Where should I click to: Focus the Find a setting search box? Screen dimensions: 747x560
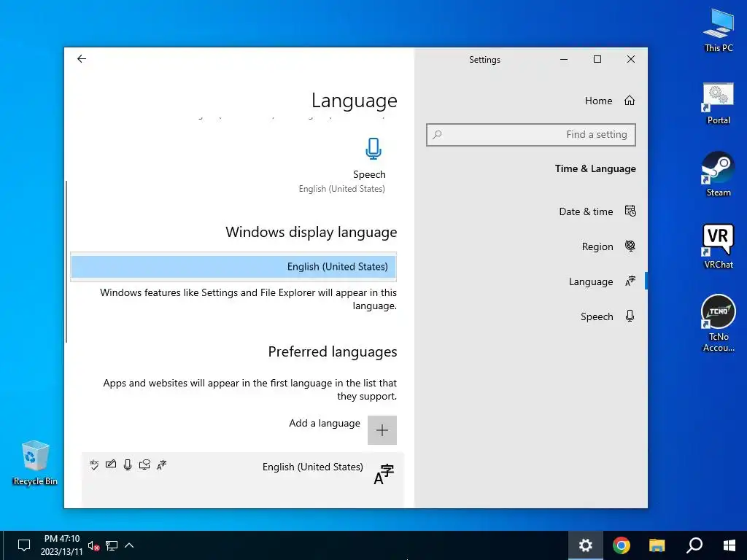pyautogui.click(x=531, y=135)
